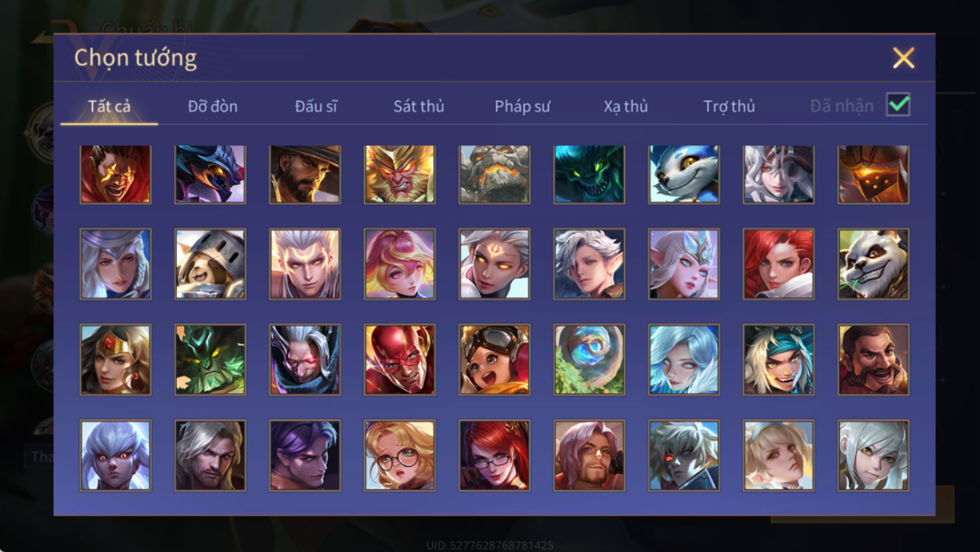Image resolution: width=980 pixels, height=552 pixels.
Task: Filter heroes by Xạ thủ tab
Action: (x=625, y=106)
